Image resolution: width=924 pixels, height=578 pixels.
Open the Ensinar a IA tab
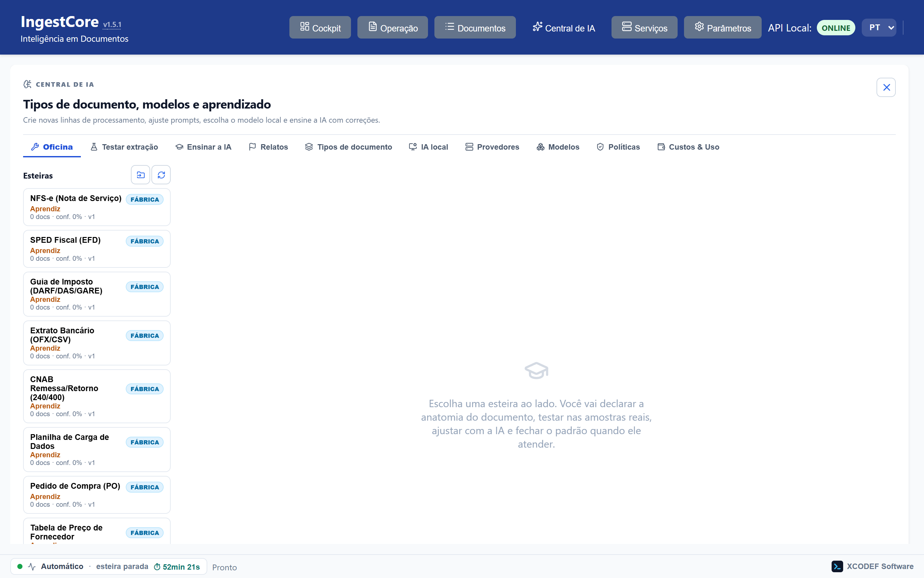(x=203, y=147)
